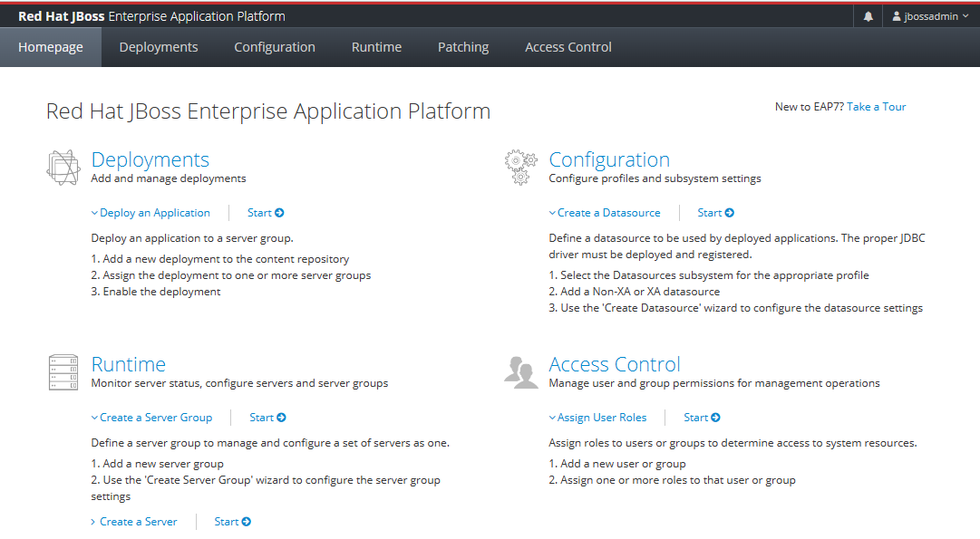Click 'Add a new user or group' step

point(616,464)
